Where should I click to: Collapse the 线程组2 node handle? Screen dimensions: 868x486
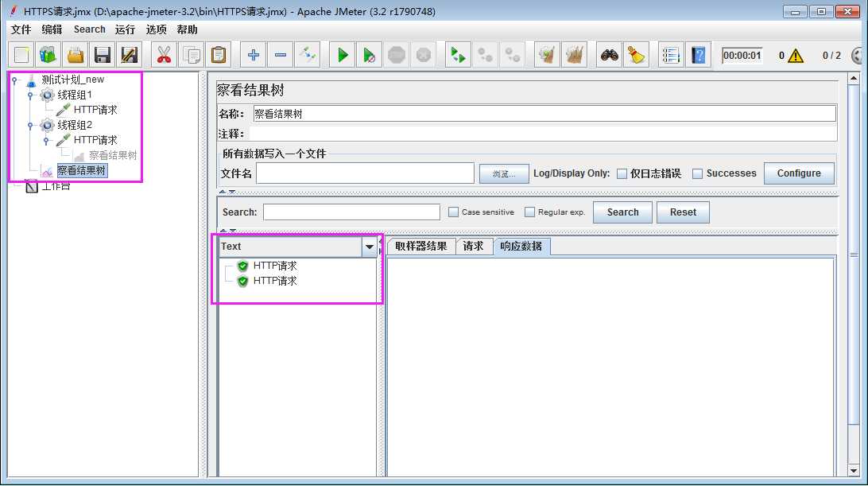point(30,125)
